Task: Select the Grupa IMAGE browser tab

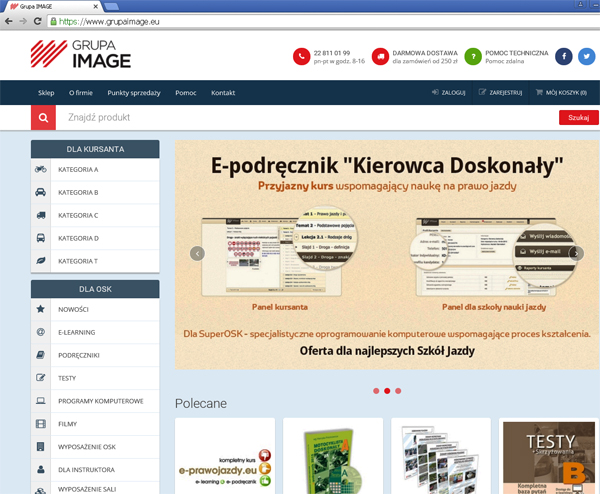Action: (52, 7)
